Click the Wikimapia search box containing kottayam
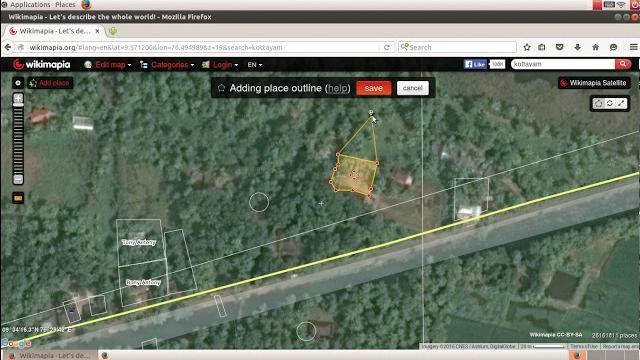 point(563,64)
